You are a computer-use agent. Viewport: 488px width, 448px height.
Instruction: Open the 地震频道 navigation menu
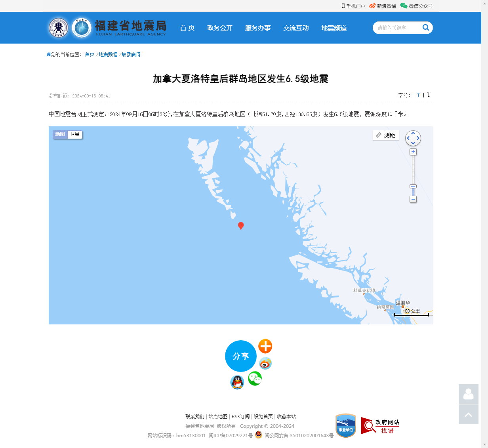[x=334, y=28]
